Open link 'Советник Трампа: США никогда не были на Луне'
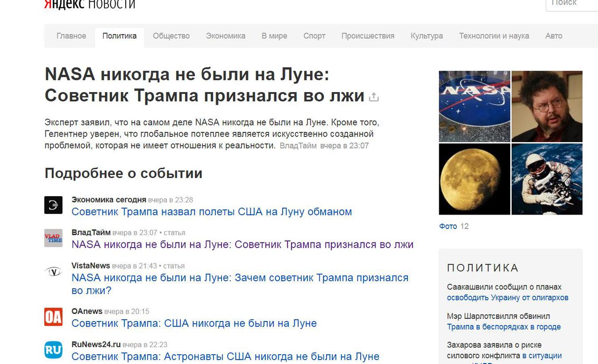The image size is (598, 364). click(x=194, y=323)
